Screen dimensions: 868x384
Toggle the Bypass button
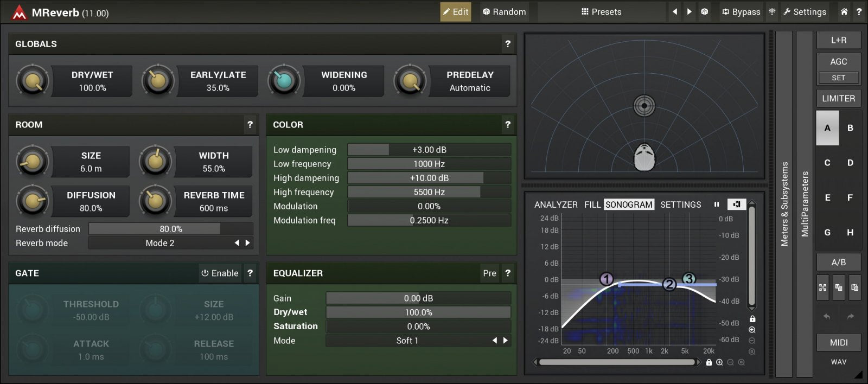point(741,12)
